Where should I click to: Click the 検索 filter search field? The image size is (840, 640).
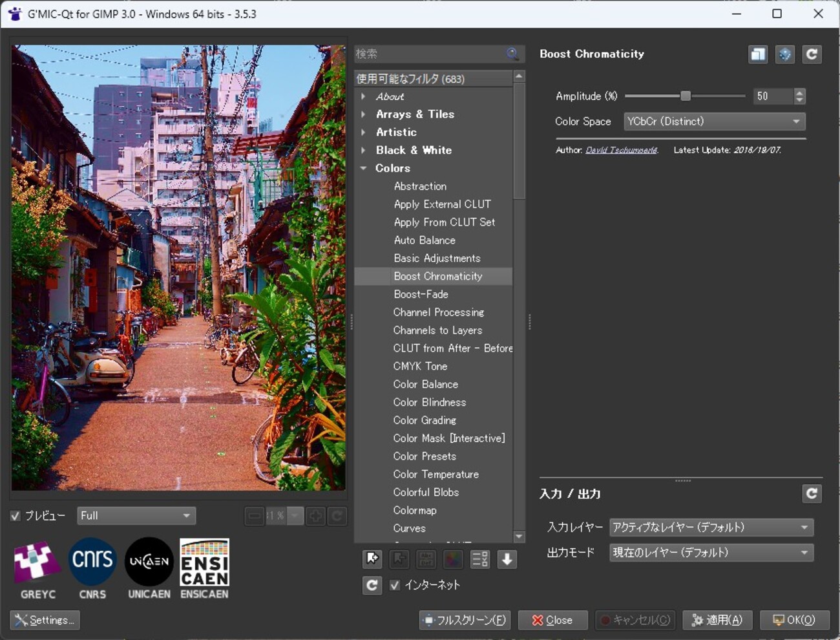430,54
